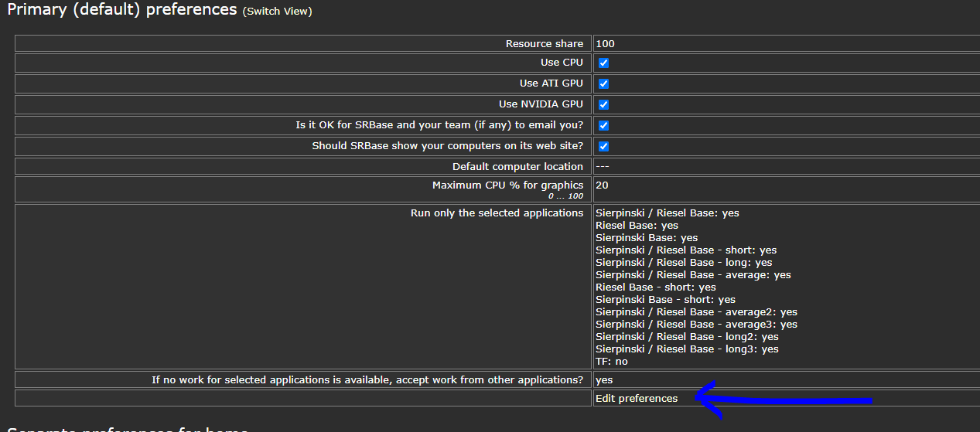This screenshot has height=432, width=980.
Task: Click the Switch View link
Action: coord(277,12)
